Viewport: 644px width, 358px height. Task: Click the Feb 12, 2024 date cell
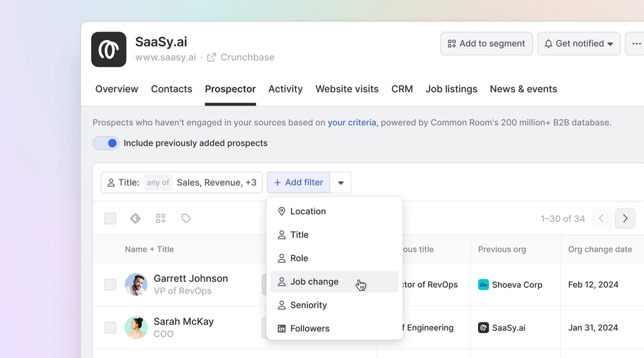(x=593, y=284)
